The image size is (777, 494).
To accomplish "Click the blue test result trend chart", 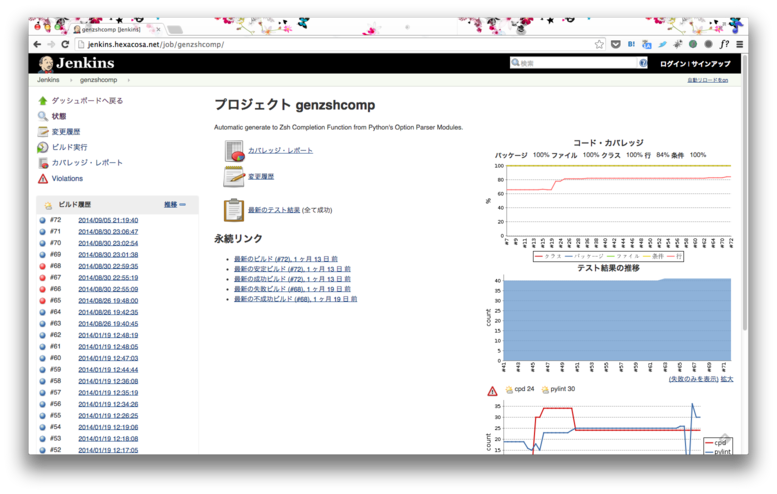I will 609,319.
